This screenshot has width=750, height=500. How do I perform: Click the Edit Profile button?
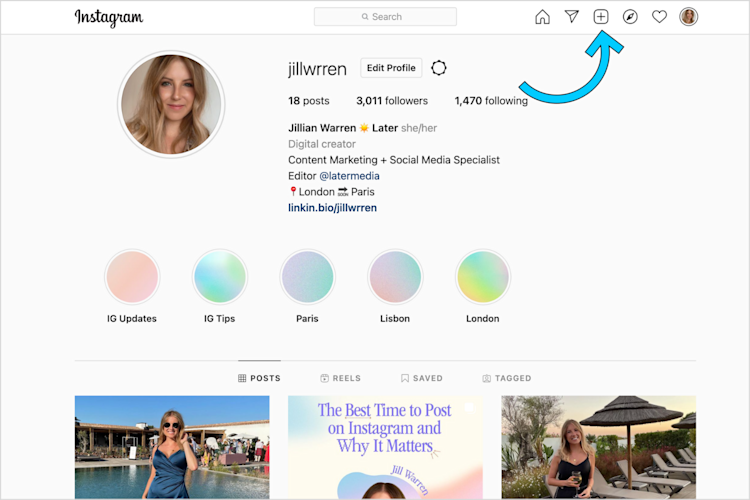[391, 68]
